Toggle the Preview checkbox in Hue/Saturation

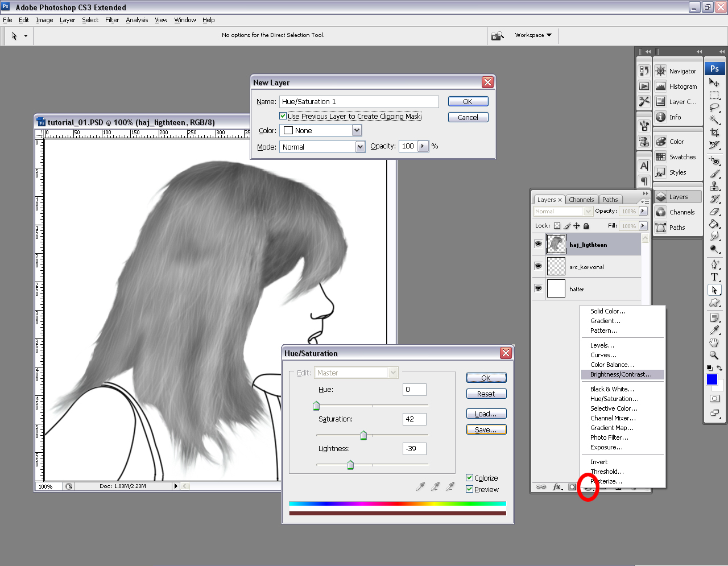pyautogui.click(x=470, y=489)
